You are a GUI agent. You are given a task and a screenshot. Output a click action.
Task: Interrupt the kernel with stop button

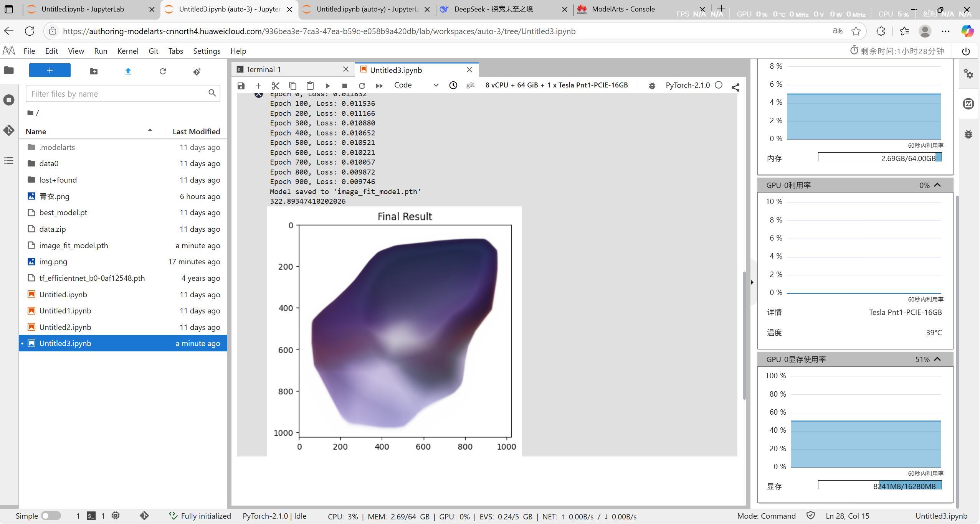(344, 86)
